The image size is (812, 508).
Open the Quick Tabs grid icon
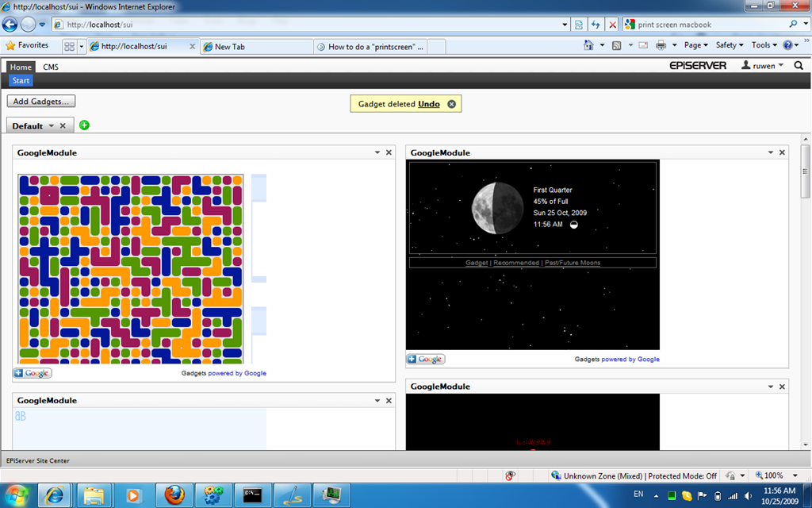tap(69, 47)
